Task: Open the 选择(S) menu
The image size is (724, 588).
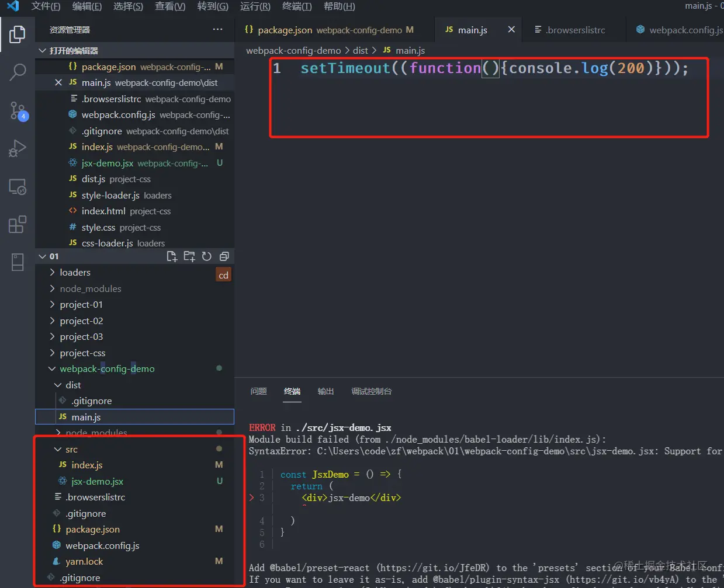Action: tap(128, 6)
